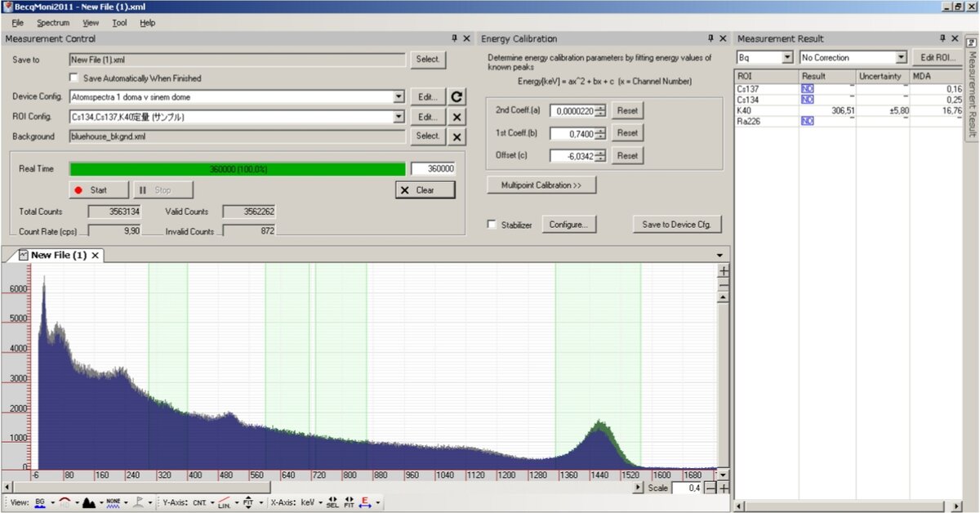
Task: Expand dropdown arrow next to LIN scale
Action: (236, 502)
